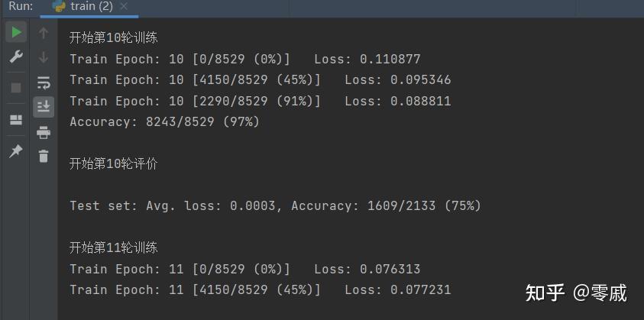Click the 开始第11轮训练 output line
The image size is (644, 320).
tap(113, 247)
